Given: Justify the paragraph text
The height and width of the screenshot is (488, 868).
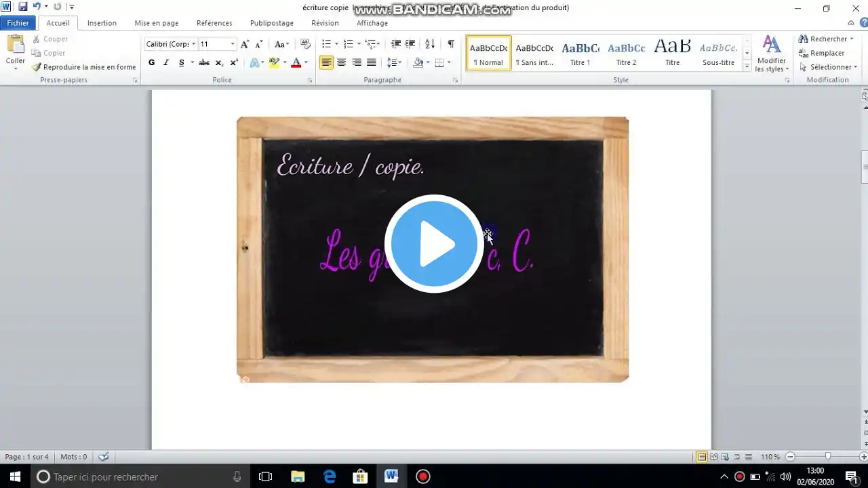Looking at the screenshot, I should tap(372, 63).
